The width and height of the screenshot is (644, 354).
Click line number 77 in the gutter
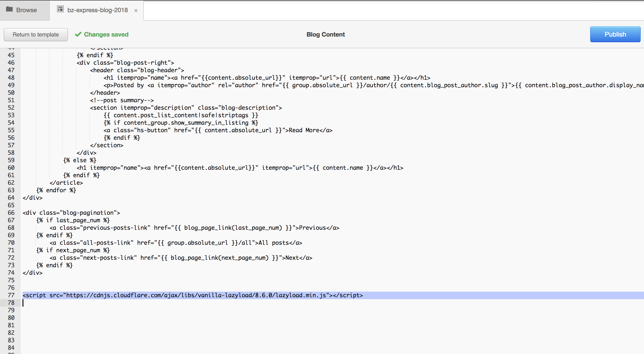[11, 295]
